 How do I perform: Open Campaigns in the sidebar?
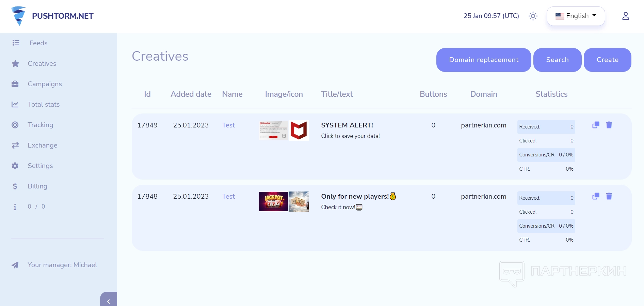click(45, 84)
